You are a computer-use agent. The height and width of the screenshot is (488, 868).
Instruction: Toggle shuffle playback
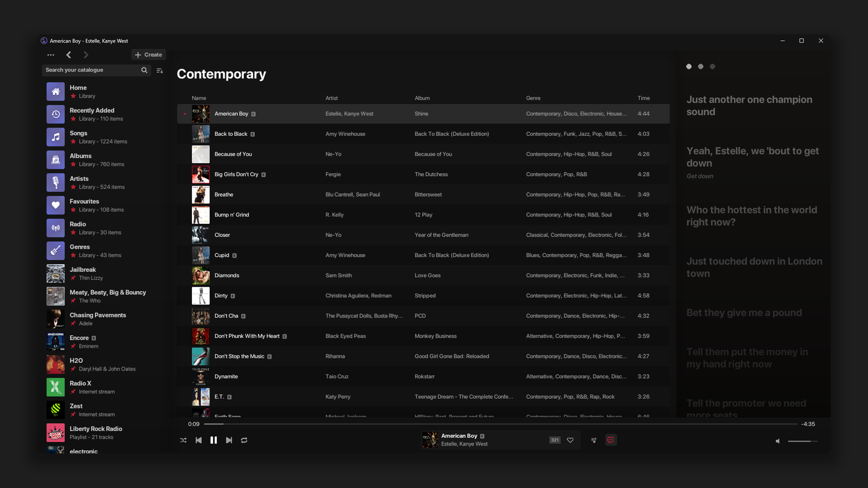click(183, 440)
